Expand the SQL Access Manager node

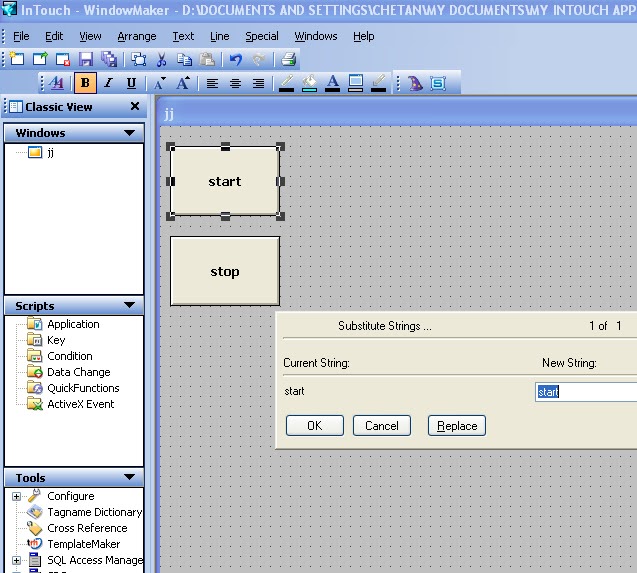click(16, 560)
